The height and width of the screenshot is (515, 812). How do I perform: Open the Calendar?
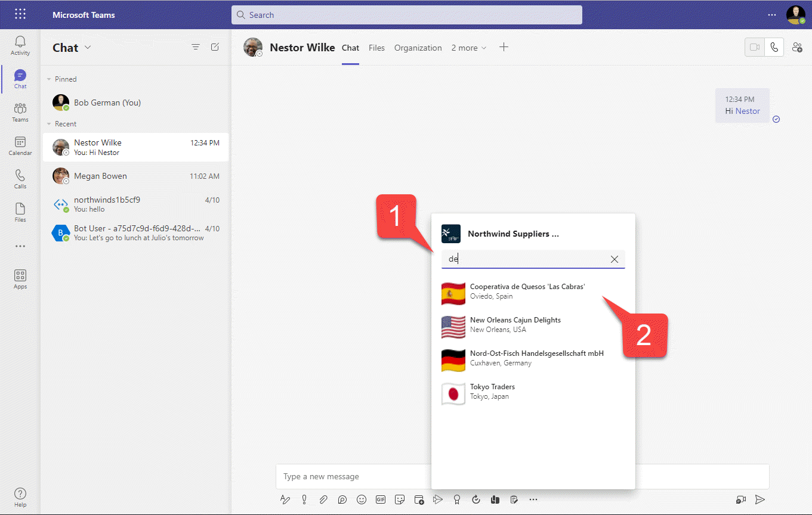click(x=20, y=146)
